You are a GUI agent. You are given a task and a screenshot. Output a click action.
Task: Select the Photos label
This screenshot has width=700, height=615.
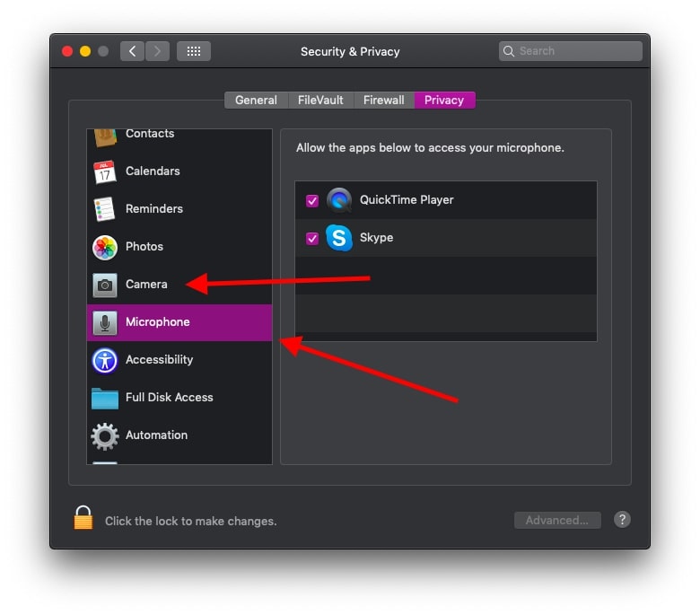[x=144, y=247]
